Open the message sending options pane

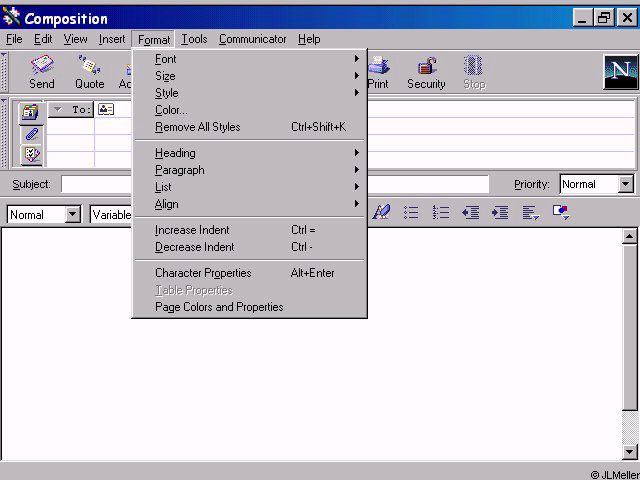[31, 155]
